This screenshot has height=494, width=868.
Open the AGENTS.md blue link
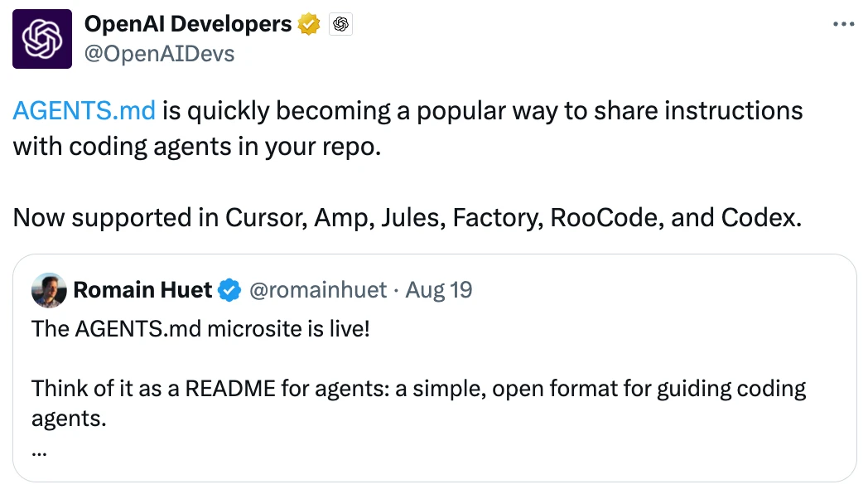click(x=84, y=110)
